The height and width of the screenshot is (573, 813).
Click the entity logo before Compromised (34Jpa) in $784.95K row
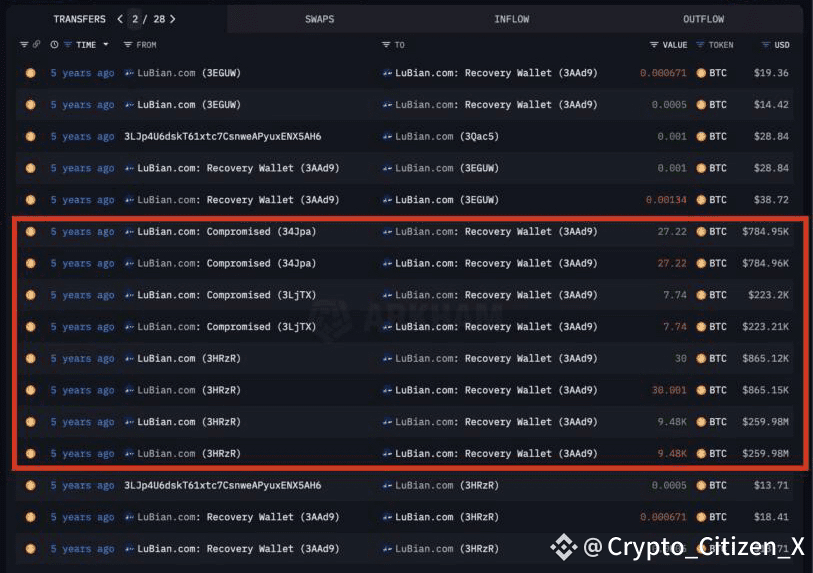(129, 231)
